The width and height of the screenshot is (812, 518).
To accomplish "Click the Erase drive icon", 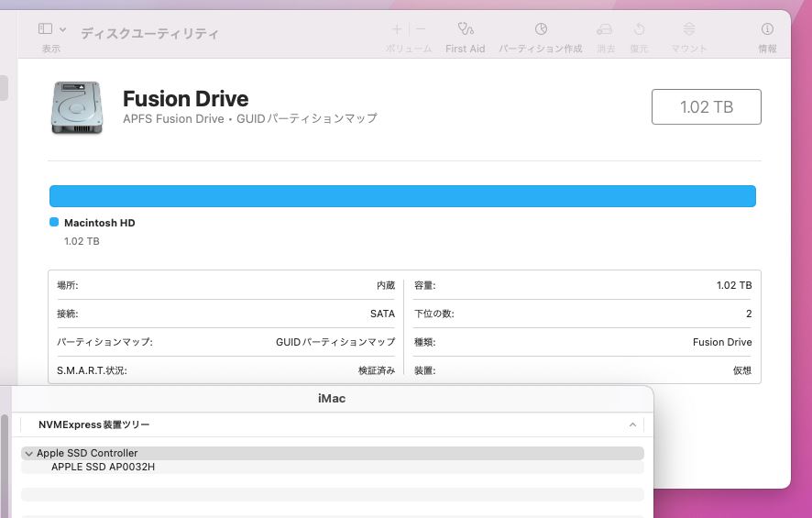I will (604, 29).
